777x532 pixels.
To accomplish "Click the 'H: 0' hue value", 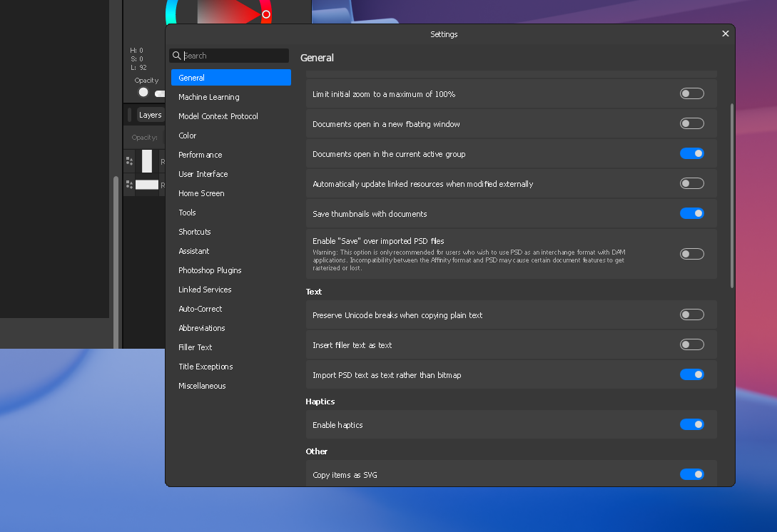I will pos(137,51).
